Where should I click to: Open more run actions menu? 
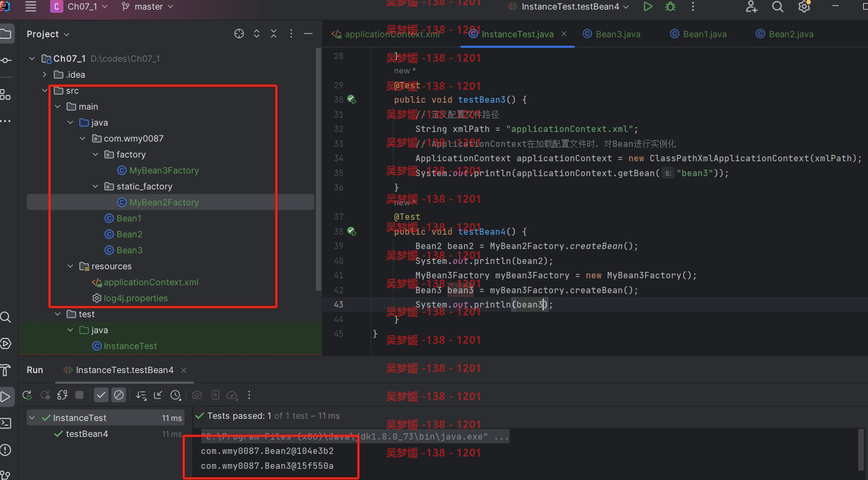point(693,6)
